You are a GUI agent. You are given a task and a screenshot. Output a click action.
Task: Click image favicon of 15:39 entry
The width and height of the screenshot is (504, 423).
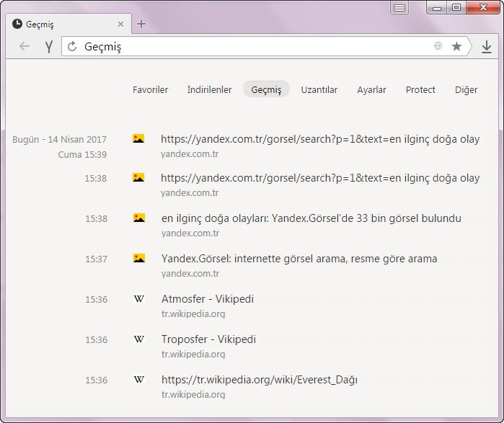(x=138, y=138)
